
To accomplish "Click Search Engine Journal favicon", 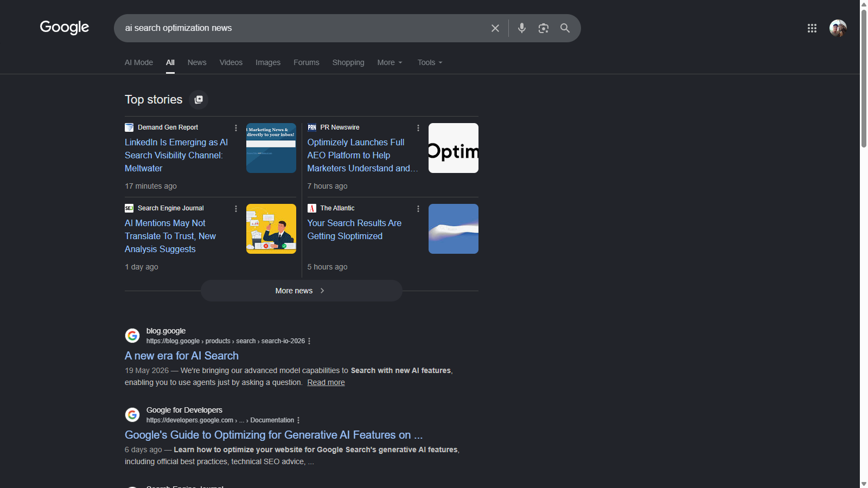I will (129, 208).
